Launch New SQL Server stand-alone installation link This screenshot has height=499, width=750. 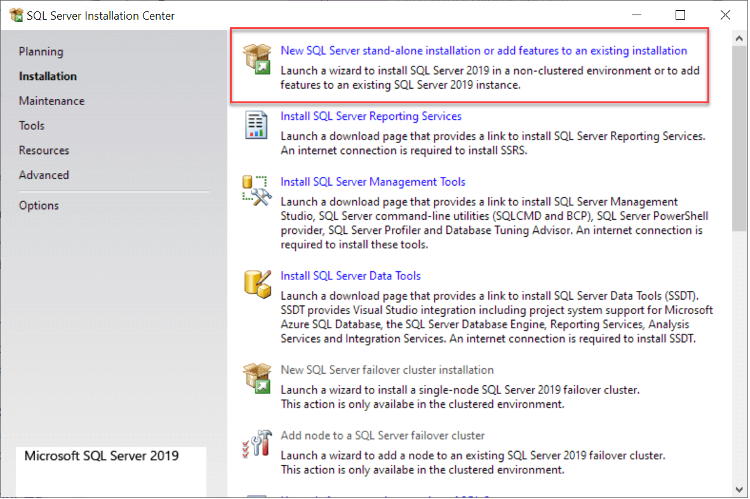click(x=484, y=51)
